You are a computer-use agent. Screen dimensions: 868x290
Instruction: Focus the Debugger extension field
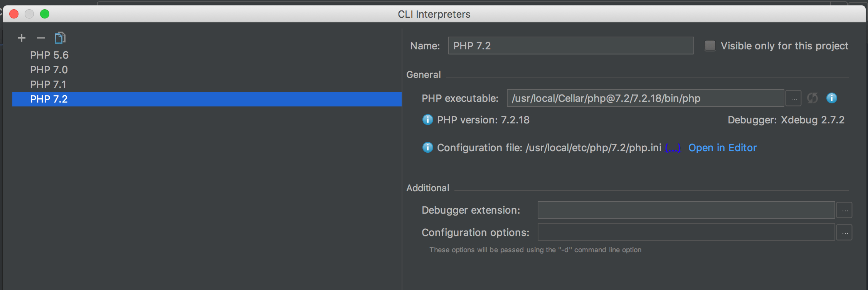[x=686, y=210]
